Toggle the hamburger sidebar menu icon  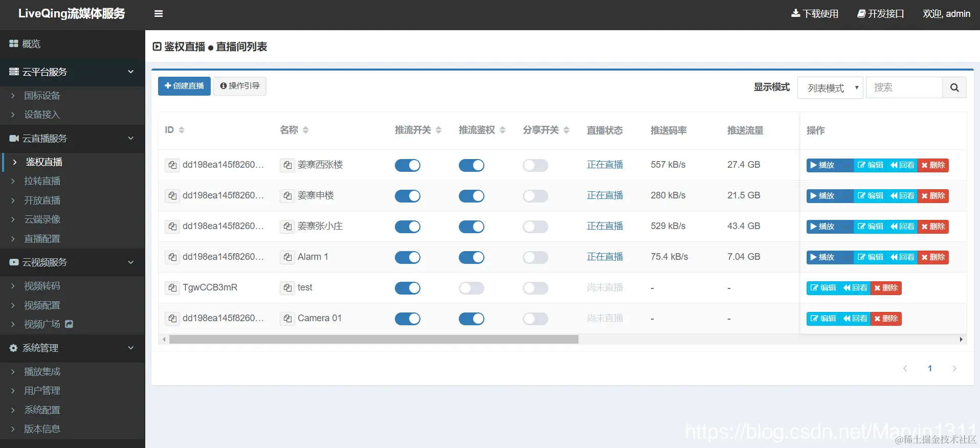click(x=159, y=14)
